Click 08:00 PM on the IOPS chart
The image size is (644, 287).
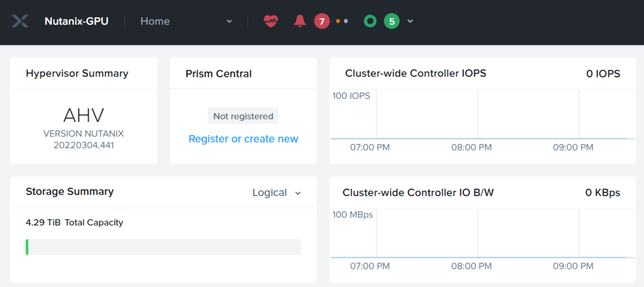coord(471,147)
